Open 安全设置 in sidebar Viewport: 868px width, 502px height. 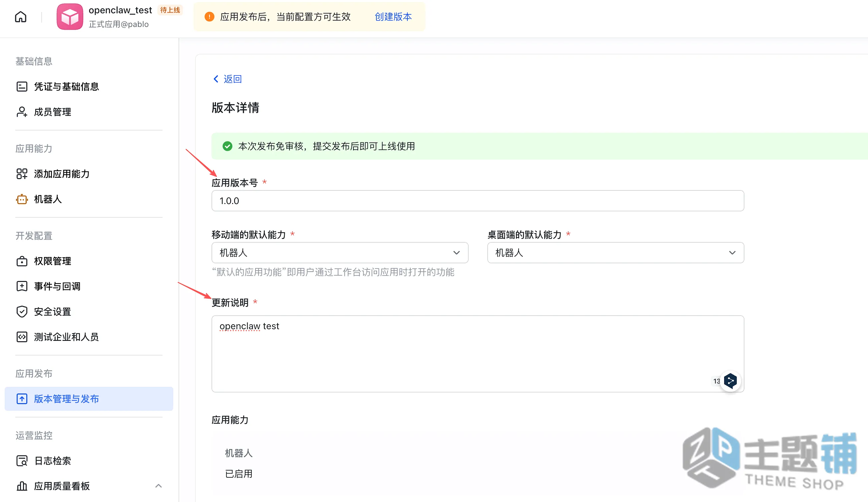[89, 312]
